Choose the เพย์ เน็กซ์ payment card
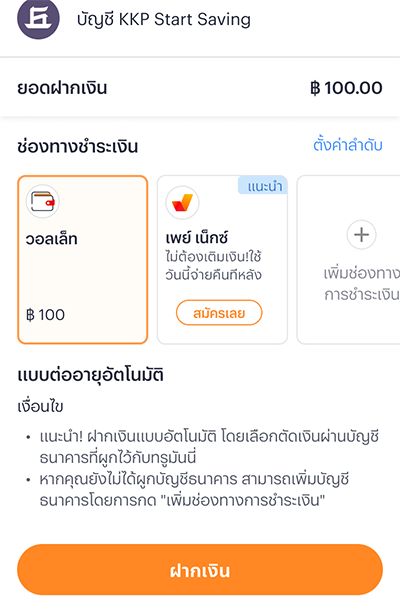This screenshot has height=600, width=400. (x=222, y=260)
